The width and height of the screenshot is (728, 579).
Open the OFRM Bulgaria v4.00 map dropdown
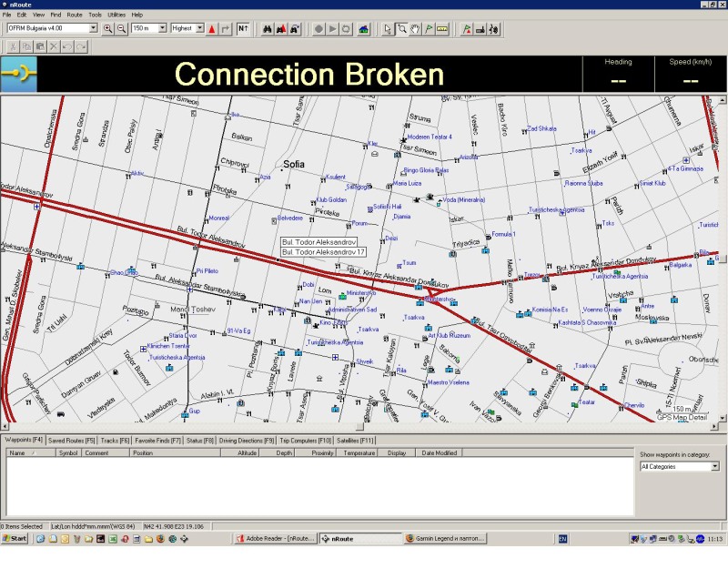[x=93, y=28]
